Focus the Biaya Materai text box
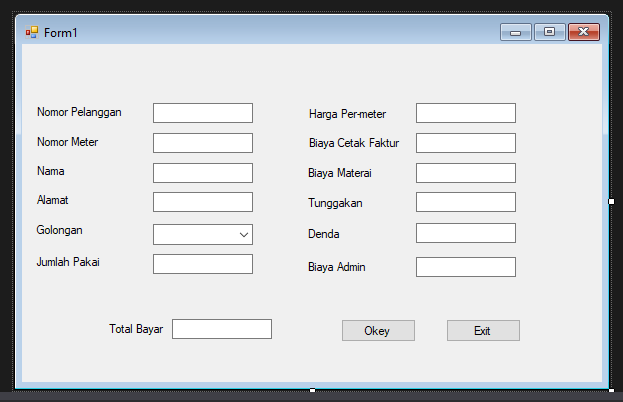The image size is (623, 402). point(466,173)
